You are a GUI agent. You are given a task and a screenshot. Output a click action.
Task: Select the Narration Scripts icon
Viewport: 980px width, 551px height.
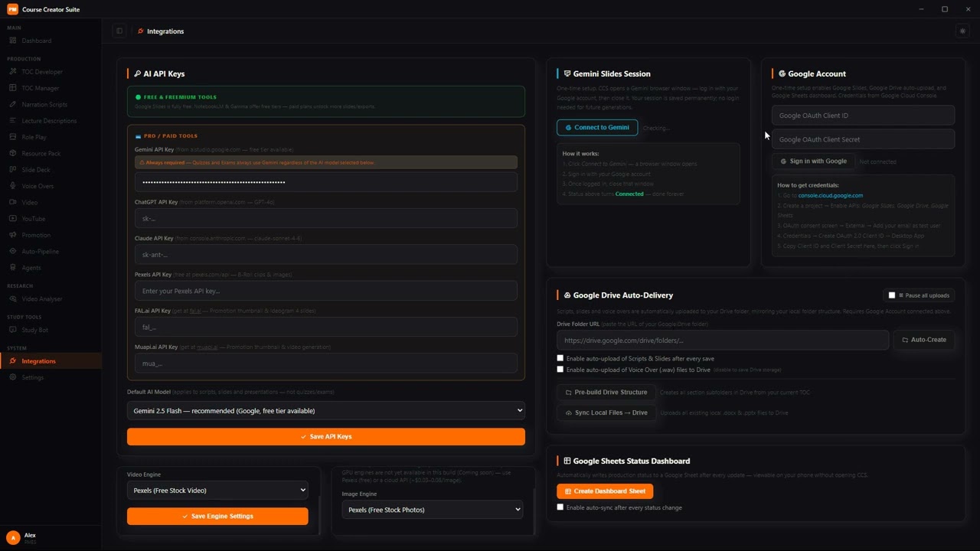click(13, 104)
